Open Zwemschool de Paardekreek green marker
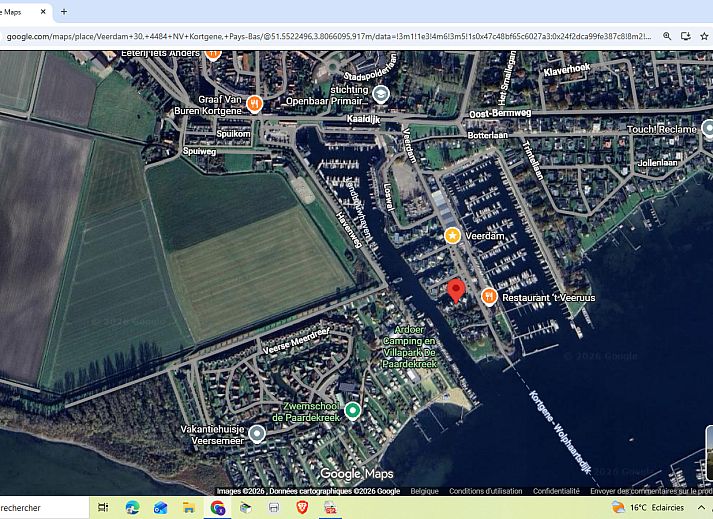The height and width of the screenshot is (519, 713). click(352, 411)
